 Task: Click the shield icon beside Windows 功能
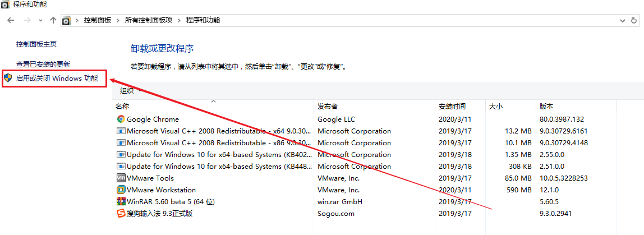pyautogui.click(x=8, y=79)
